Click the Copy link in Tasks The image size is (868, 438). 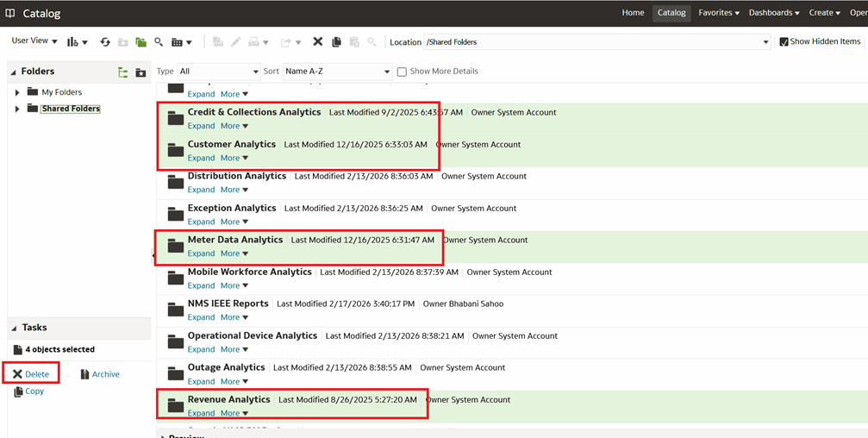click(x=34, y=391)
